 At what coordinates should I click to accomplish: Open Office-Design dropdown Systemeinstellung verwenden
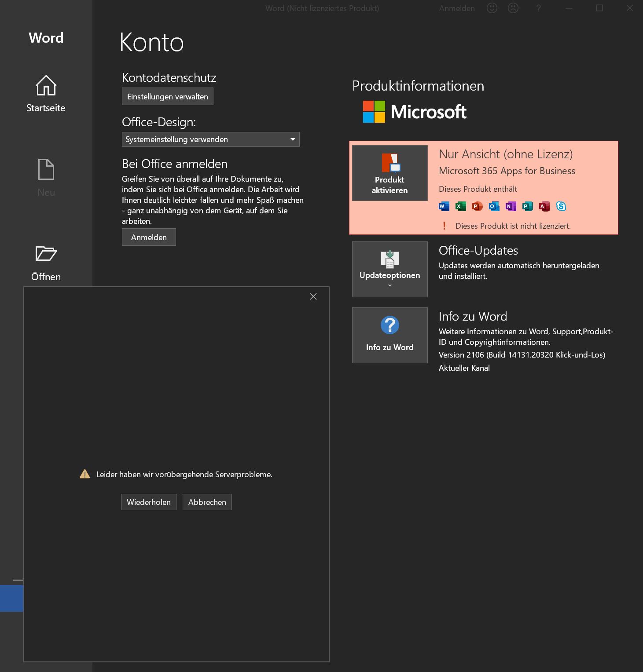click(x=211, y=139)
